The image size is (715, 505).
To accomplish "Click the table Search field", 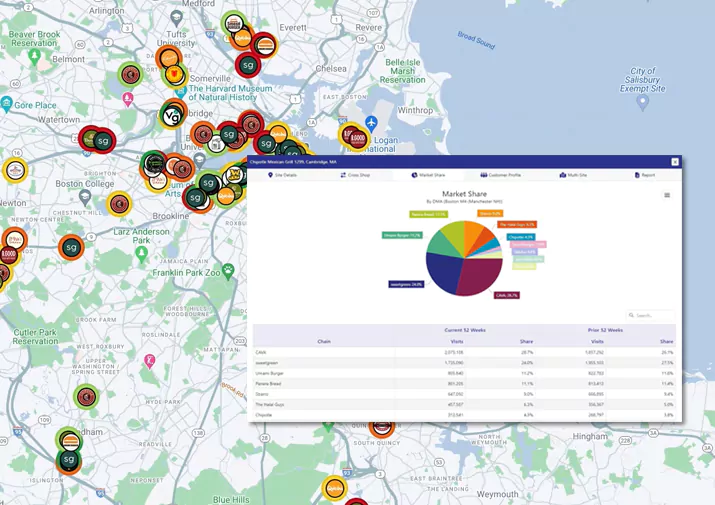I will click(651, 315).
